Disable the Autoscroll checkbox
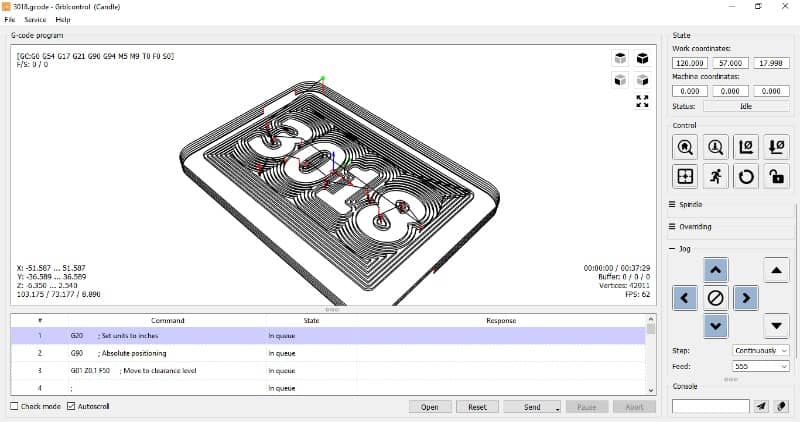 70,406
